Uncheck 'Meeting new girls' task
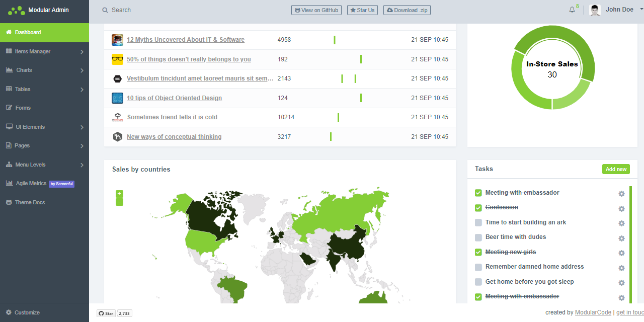Image resolution: width=644 pixels, height=322 pixels. [x=478, y=252]
